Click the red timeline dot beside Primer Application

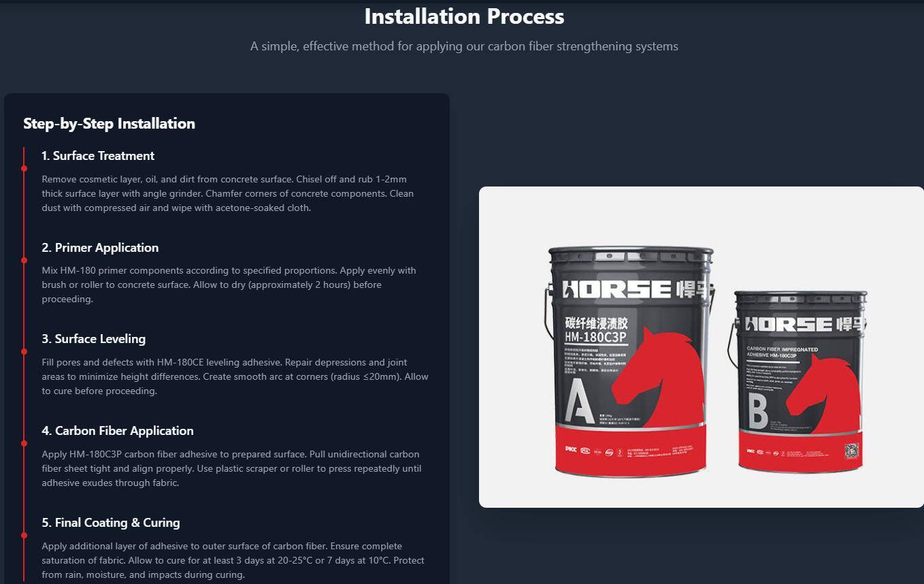24,260
